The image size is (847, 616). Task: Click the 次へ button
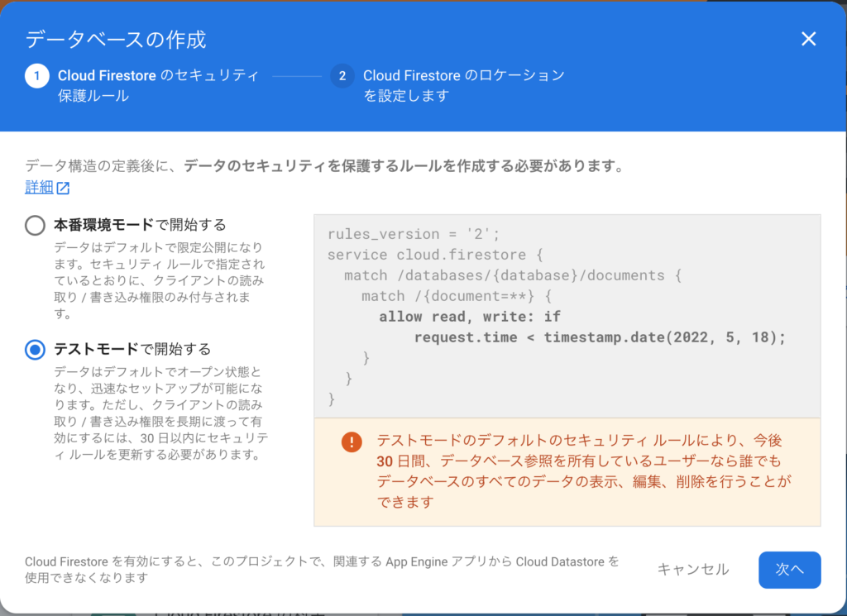789,570
